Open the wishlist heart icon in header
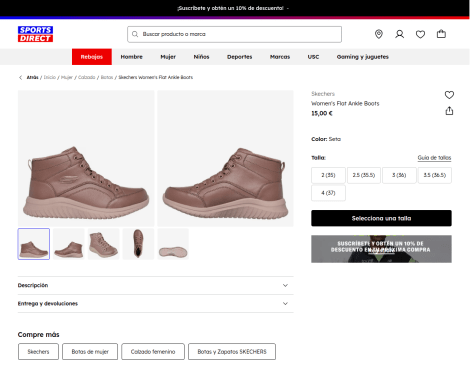This screenshot has width=475, height=380. pyautogui.click(x=420, y=34)
